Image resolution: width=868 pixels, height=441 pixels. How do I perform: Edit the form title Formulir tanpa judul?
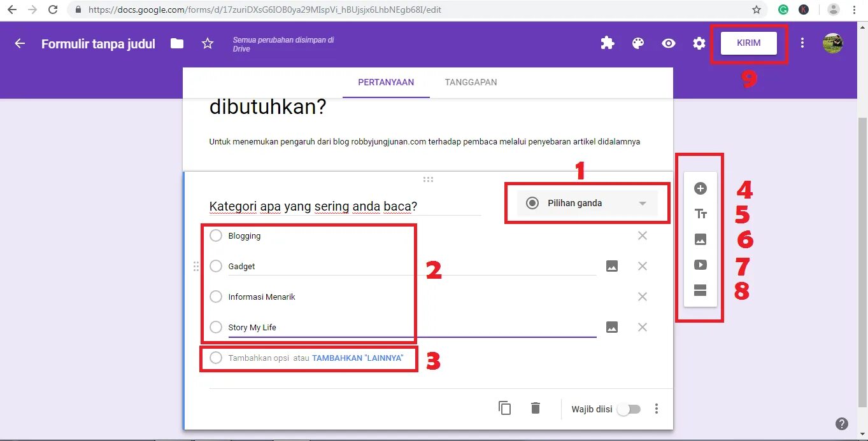click(98, 44)
